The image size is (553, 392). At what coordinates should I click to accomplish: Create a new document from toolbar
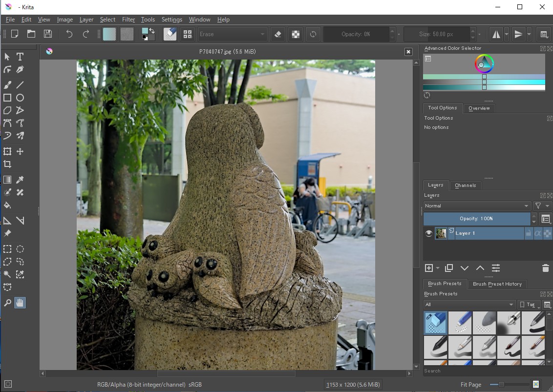[x=15, y=34]
